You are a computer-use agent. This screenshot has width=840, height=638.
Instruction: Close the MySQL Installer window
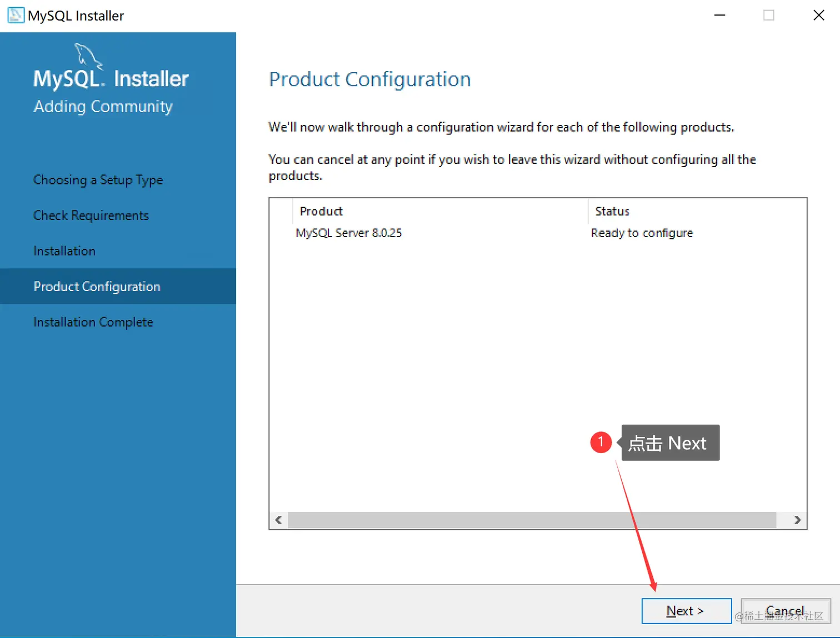click(x=819, y=16)
